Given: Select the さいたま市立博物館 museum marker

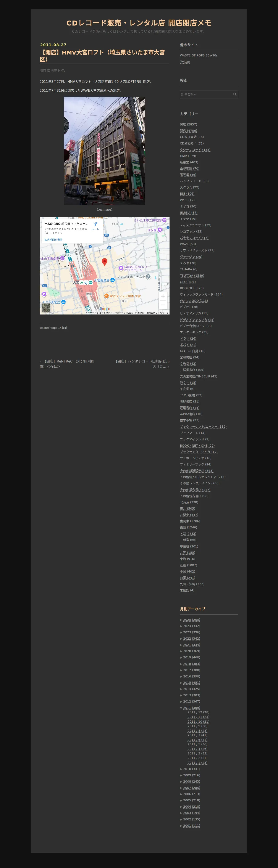Looking at the screenshot, I should [164, 220].
